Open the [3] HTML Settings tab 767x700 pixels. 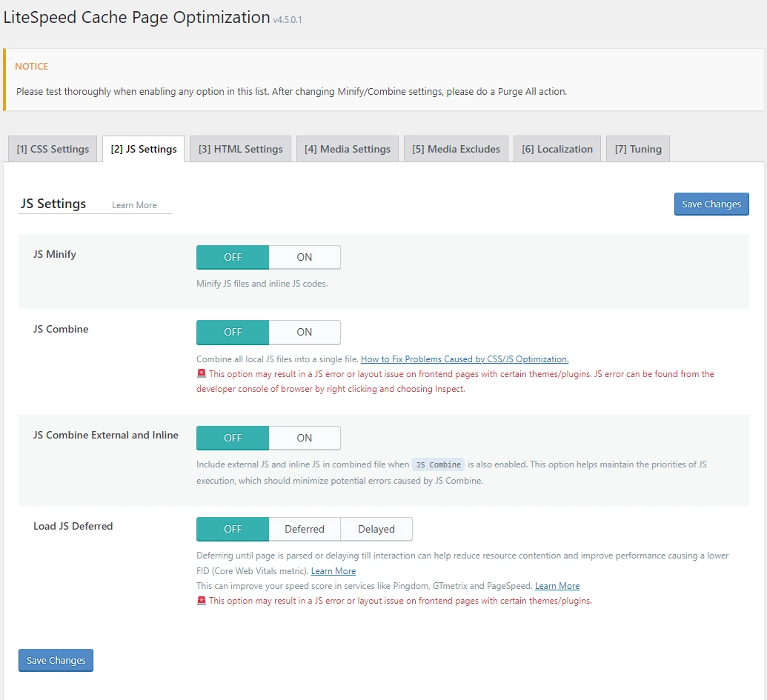click(240, 149)
